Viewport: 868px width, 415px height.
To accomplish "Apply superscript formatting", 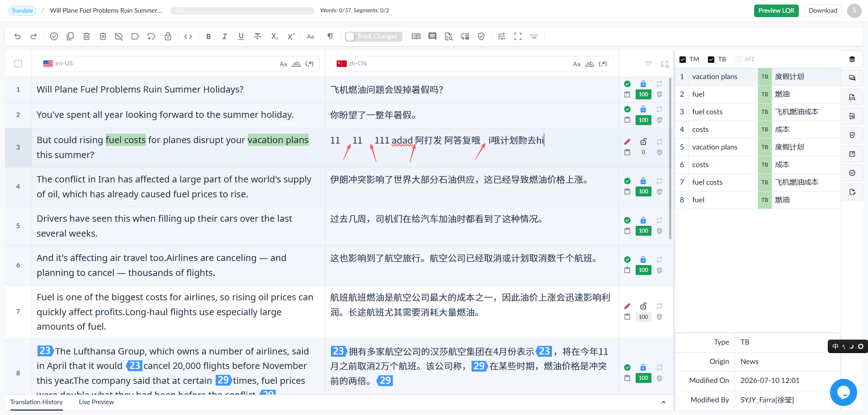I will [291, 37].
